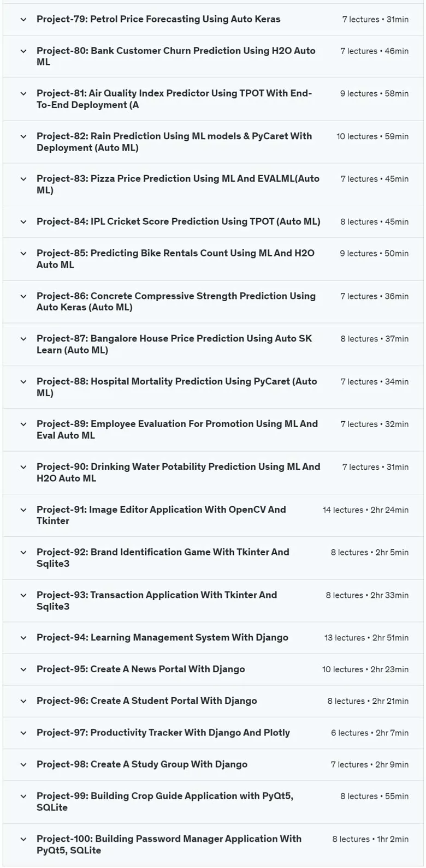Screen dimensions: 426x868
Task: Expand Project-92 Brand Identification Game
Action: click(213, 558)
